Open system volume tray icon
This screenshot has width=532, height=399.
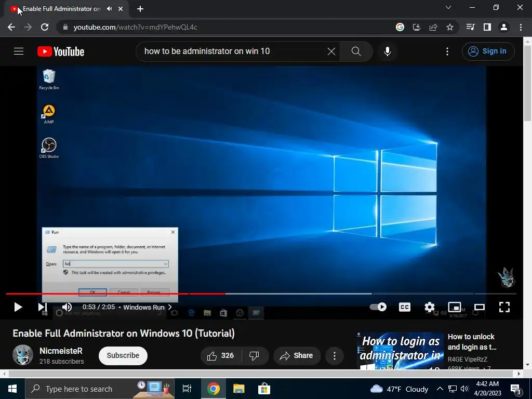click(465, 389)
